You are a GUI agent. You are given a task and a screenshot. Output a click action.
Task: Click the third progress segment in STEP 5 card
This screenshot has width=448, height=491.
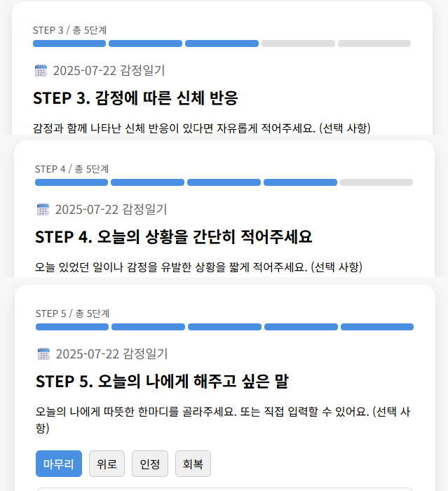[224, 327]
